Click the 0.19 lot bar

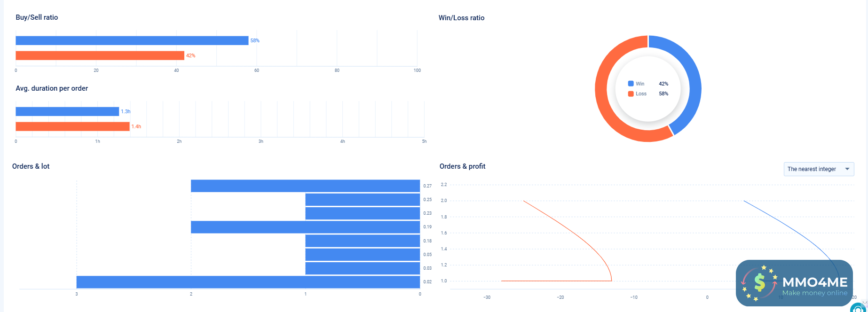click(x=305, y=227)
